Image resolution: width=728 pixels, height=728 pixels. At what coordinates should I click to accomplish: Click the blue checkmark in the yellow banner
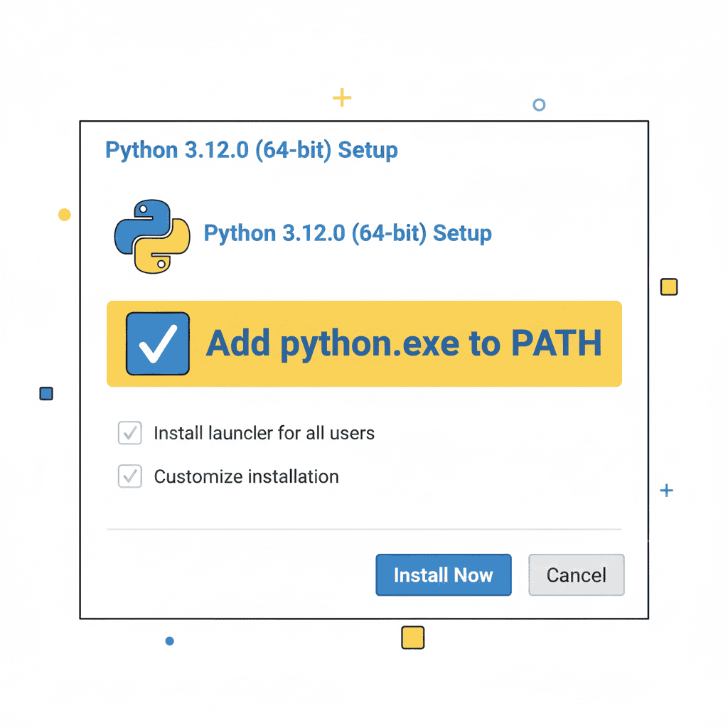point(157,344)
